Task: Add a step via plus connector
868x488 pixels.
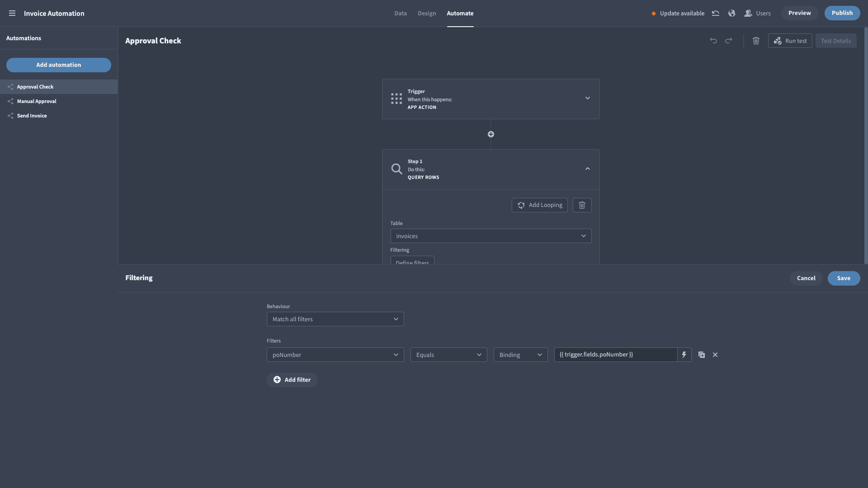Action: [491, 134]
